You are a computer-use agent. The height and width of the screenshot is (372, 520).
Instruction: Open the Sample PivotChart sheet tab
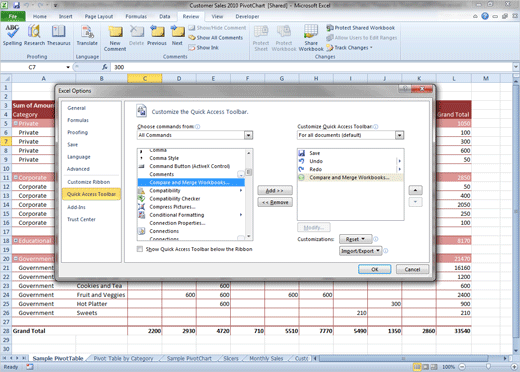(x=189, y=358)
